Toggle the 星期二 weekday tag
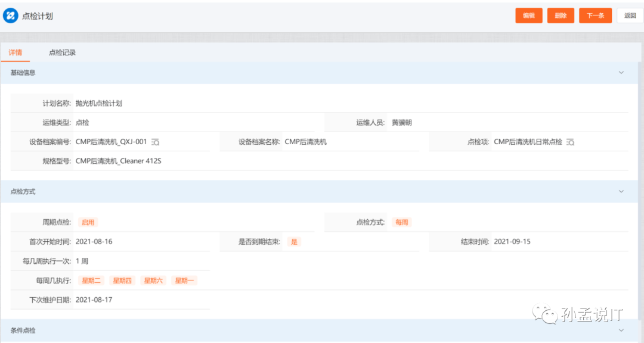This screenshot has width=644, height=343. pos(91,280)
